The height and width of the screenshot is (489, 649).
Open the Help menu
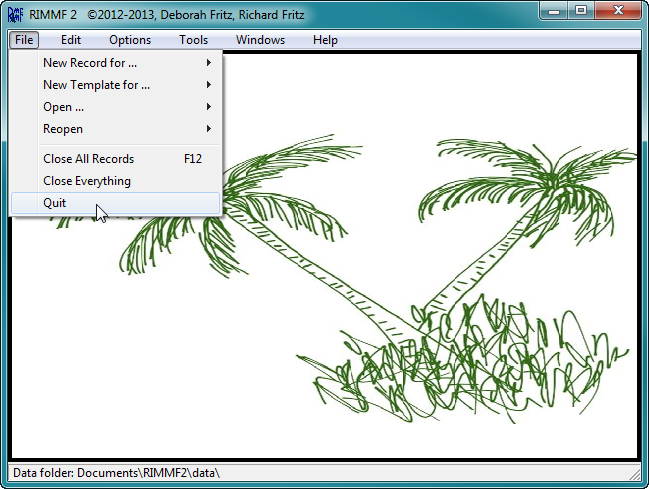tap(325, 40)
